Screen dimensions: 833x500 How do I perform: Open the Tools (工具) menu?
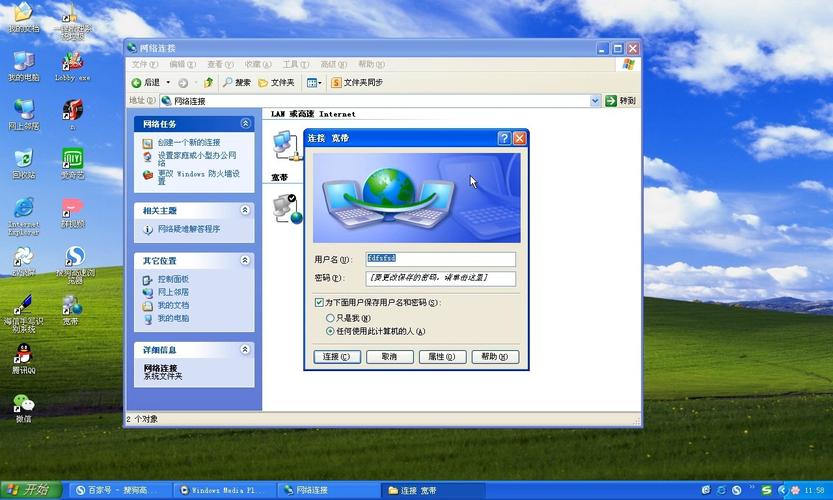pos(295,64)
